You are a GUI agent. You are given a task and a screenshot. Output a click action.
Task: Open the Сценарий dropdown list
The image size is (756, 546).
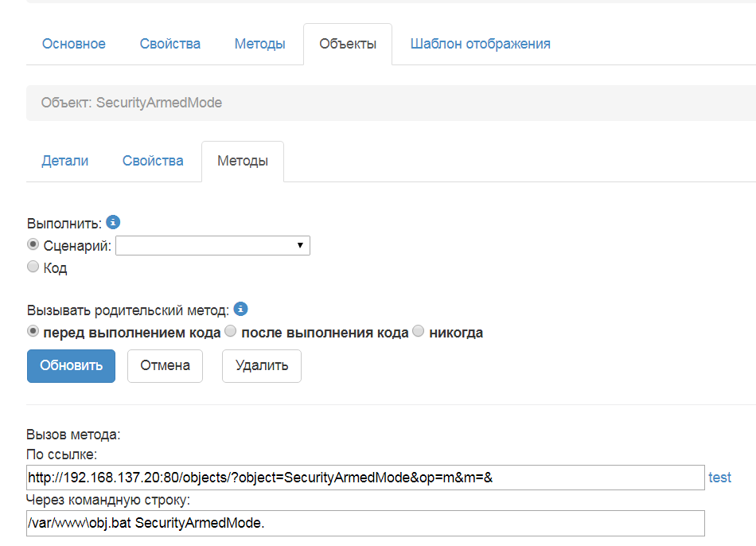pyautogui.click(x=212, y=246)
